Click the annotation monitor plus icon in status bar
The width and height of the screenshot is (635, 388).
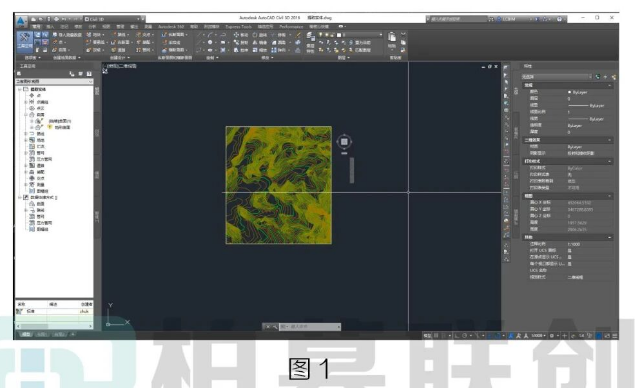[565, 336]
